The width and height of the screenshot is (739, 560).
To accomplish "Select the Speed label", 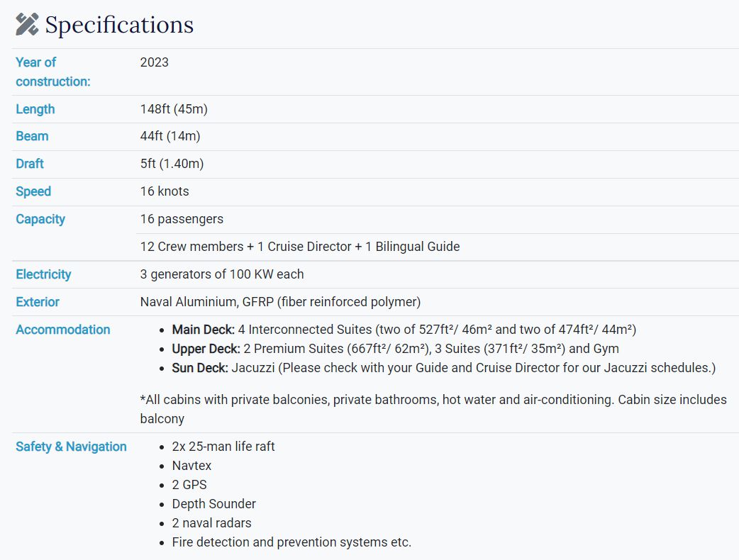I will coord(33,191).
